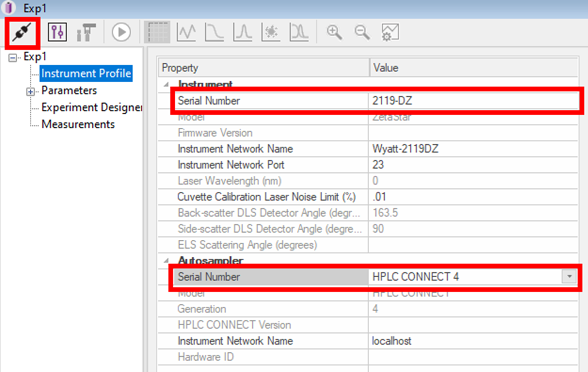Expand the Parameters tree node
588x372 pixels.
pos(30,91)
